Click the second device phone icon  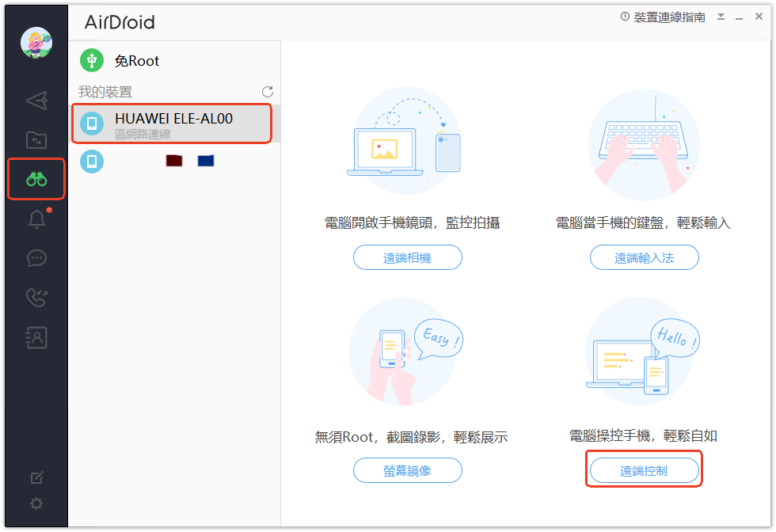[x=92, y=161]
